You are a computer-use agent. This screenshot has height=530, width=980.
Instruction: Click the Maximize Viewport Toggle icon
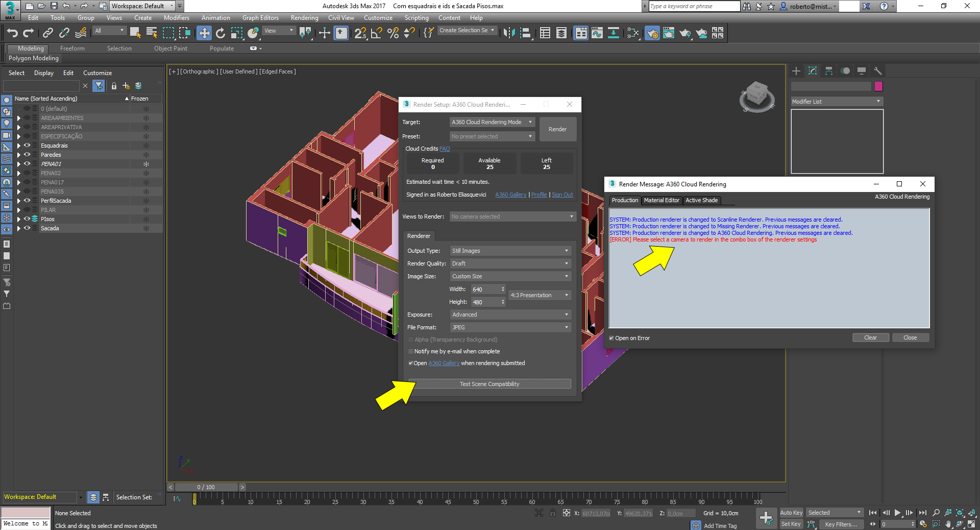[971, 524]
